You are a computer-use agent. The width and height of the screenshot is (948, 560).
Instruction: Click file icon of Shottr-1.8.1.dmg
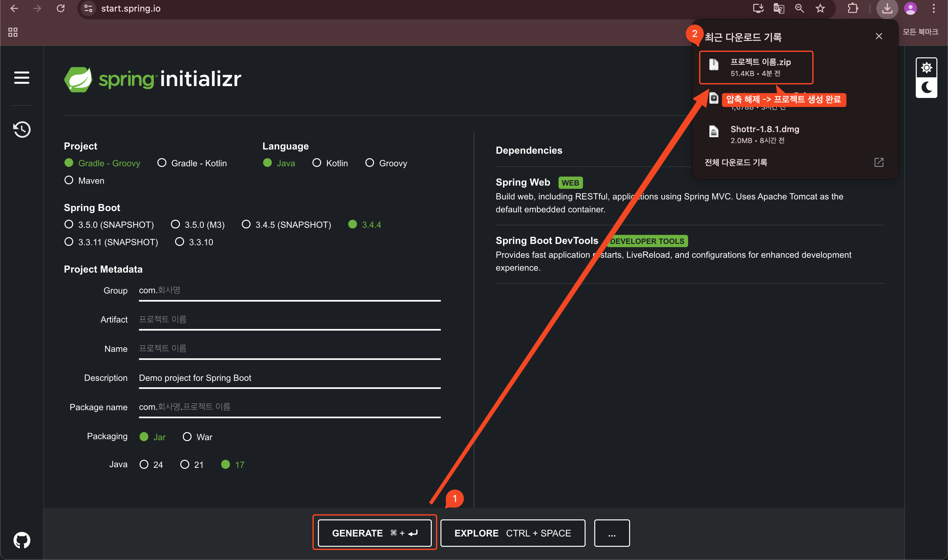pyautogui.click(x=714, y=131)
